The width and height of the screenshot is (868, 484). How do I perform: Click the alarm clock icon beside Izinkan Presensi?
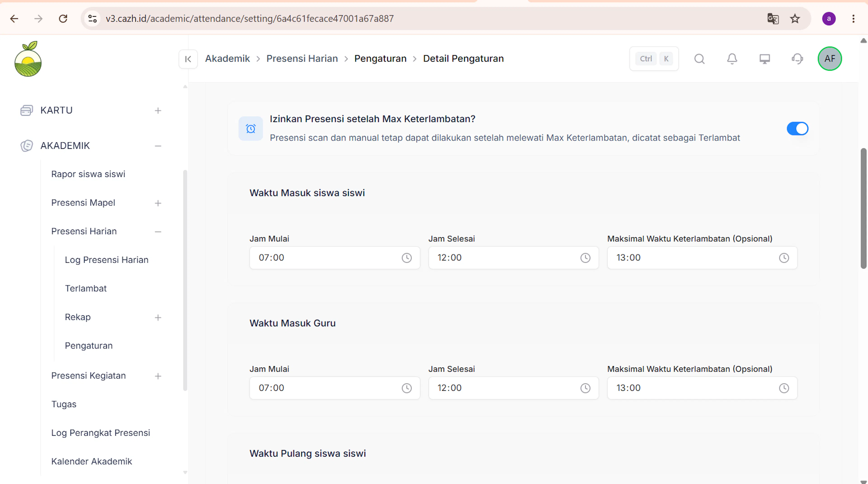click(x=251, y=129)
